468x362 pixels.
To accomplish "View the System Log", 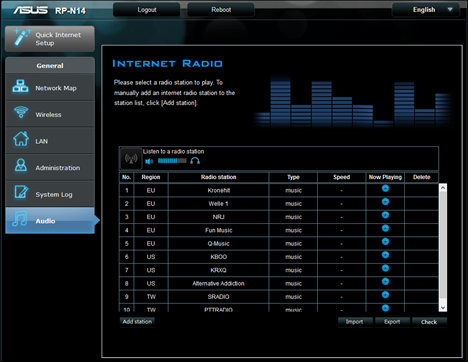I will coord(50,194).
